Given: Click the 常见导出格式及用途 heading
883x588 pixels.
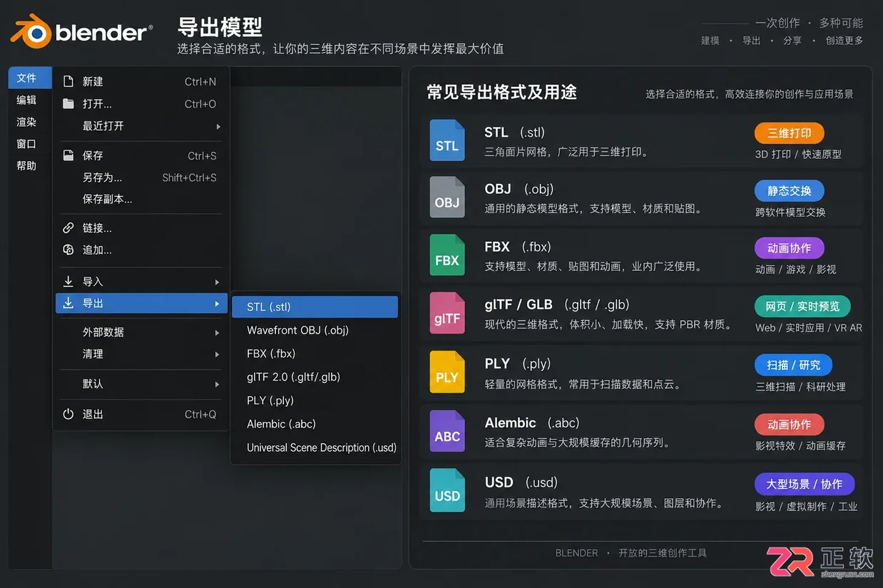Looking at the screenshot, I should (501, 92).
